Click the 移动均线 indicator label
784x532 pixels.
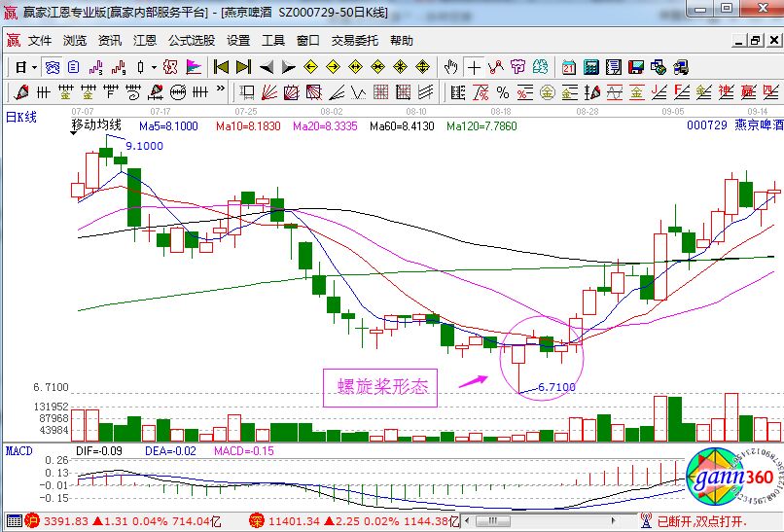point(96,125)
